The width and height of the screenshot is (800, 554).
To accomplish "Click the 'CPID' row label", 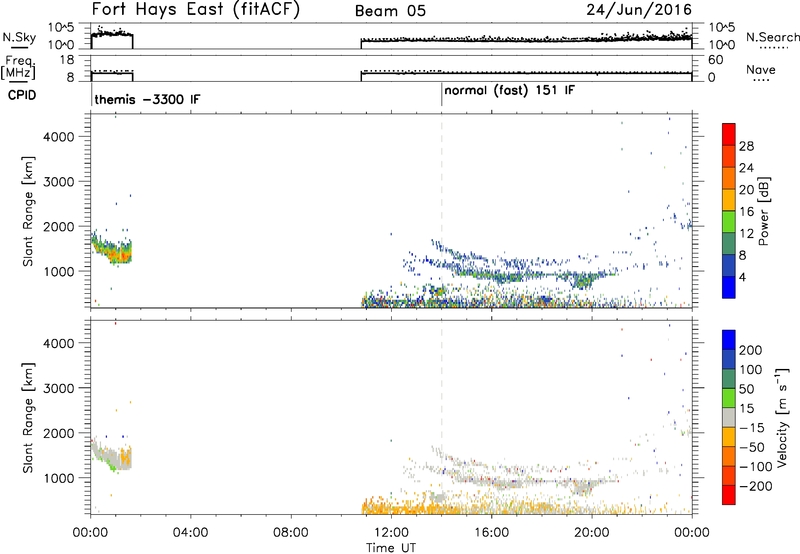I will click(22, 95).
